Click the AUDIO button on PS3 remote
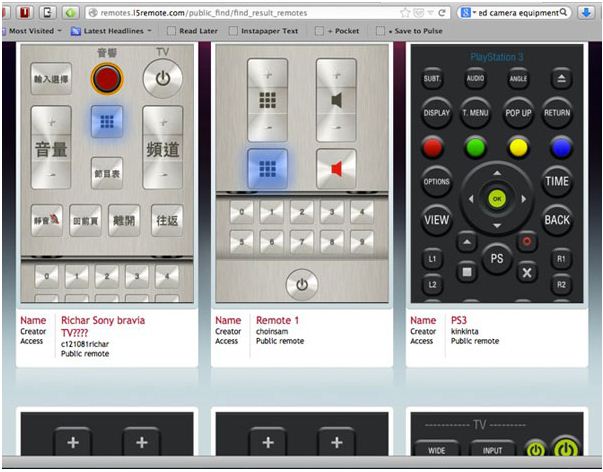 click(475, 78)
